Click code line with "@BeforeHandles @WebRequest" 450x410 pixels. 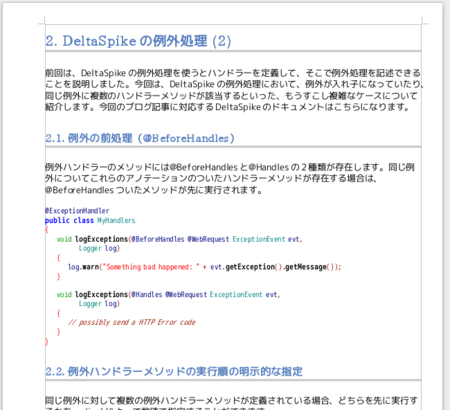tap(179, 239)
